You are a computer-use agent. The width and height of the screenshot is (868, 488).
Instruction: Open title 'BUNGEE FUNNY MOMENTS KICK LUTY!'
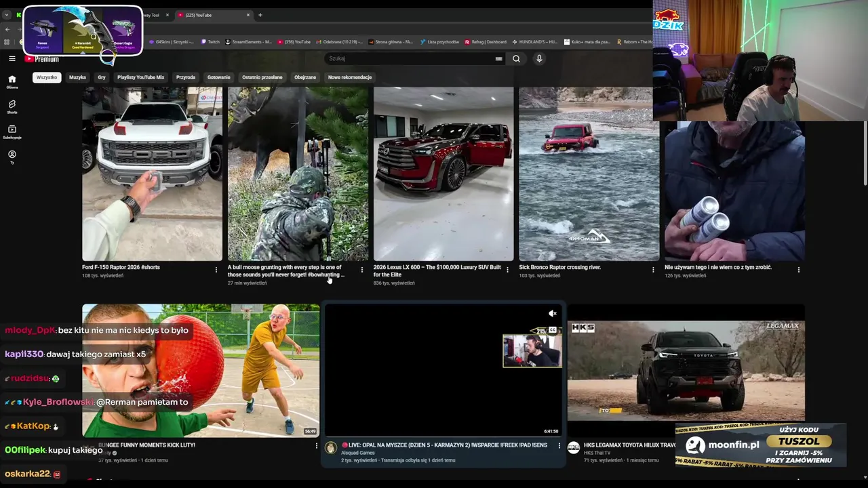click(x=146, y=445)
